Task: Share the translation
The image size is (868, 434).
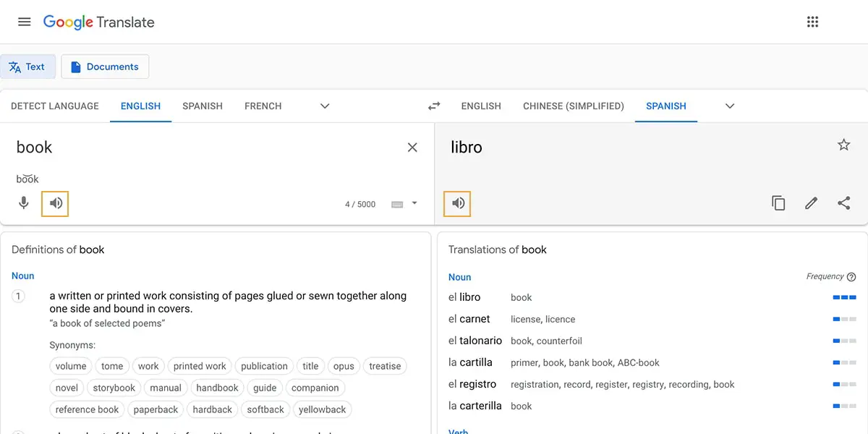Action: (843, 203)
